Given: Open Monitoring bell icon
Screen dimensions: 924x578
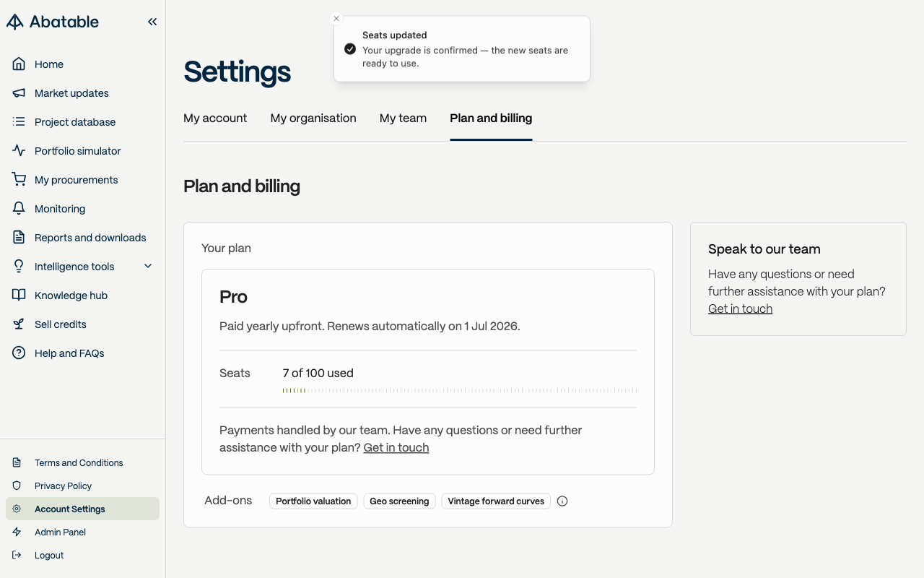Looking at the screenshot, I should (19, 209).
